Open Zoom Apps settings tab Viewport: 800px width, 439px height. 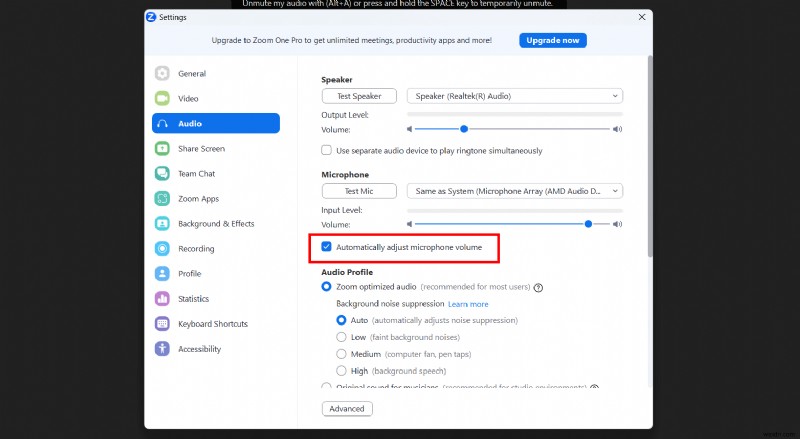[x=216, y=199]
